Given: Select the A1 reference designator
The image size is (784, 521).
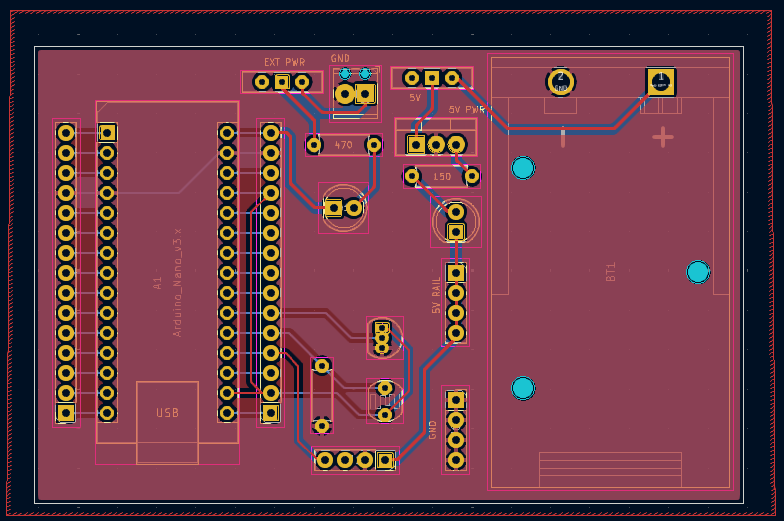Looking at the screenshot, I should pyautogui.click(x=157, y=283).
